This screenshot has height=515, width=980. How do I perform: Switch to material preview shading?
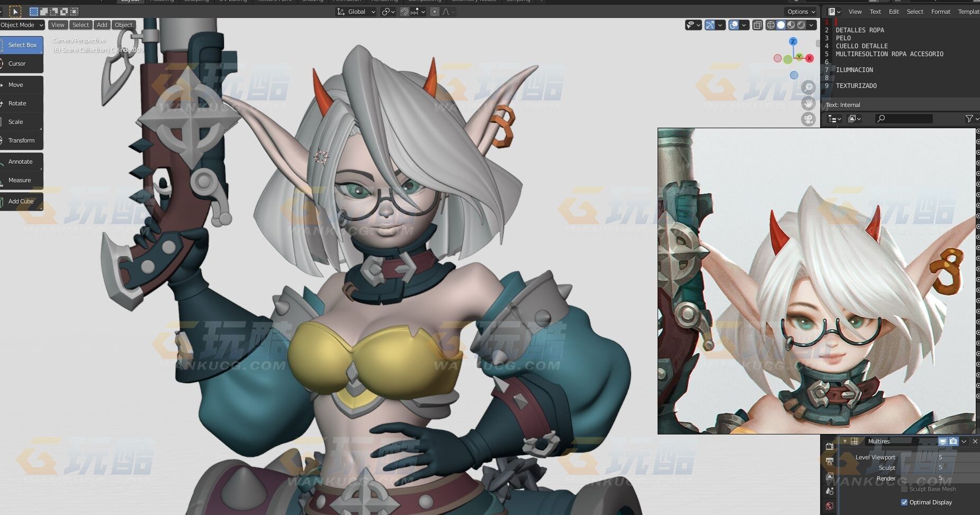click(x=791, y=25)
